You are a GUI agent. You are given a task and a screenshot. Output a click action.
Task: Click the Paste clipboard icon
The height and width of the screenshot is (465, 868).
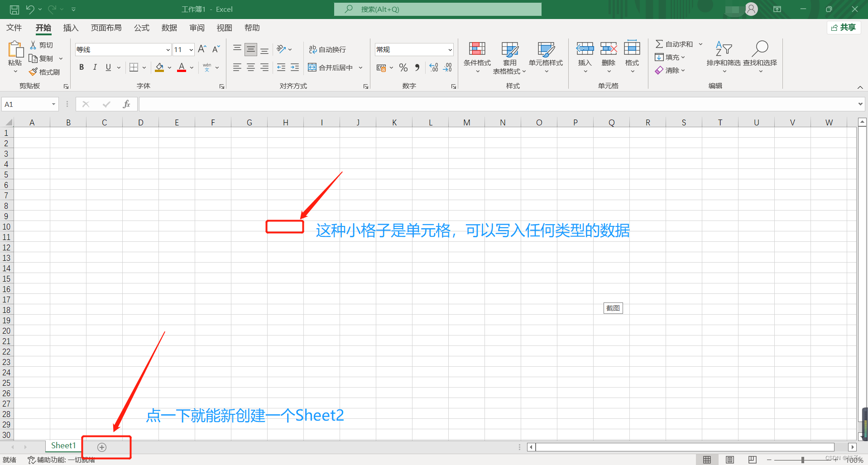point(15,49)
